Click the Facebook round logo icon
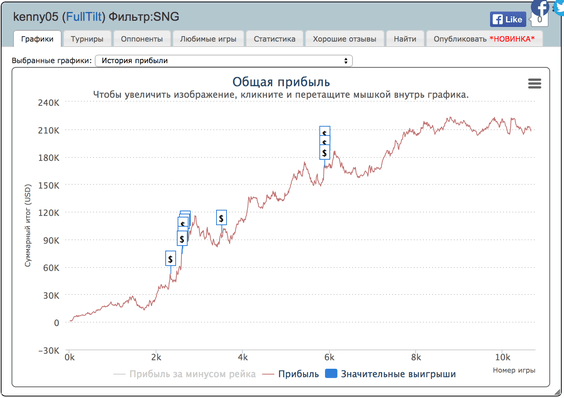Image resolution: width=564 pixels, height=398 pixels. click(x=540, y=7)
